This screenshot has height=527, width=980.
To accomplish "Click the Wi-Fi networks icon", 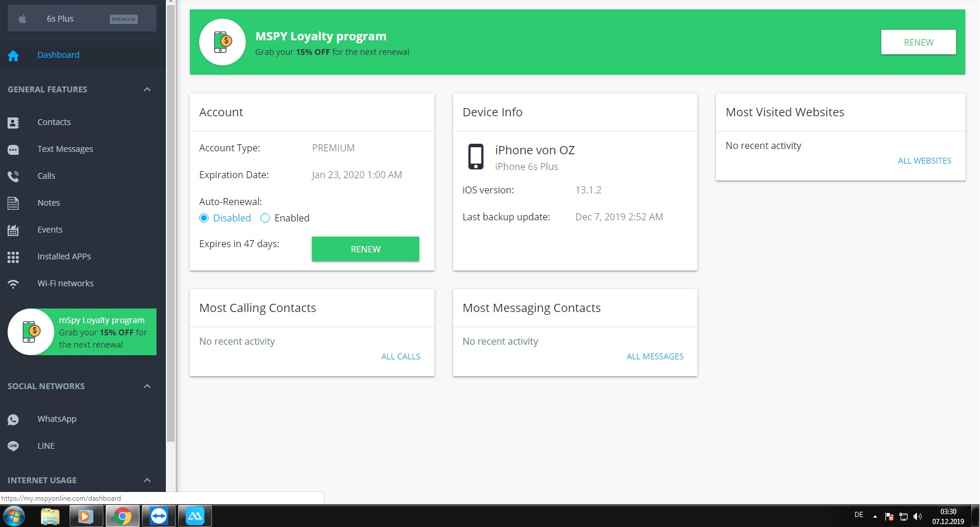I will click(x=13, y=284).
